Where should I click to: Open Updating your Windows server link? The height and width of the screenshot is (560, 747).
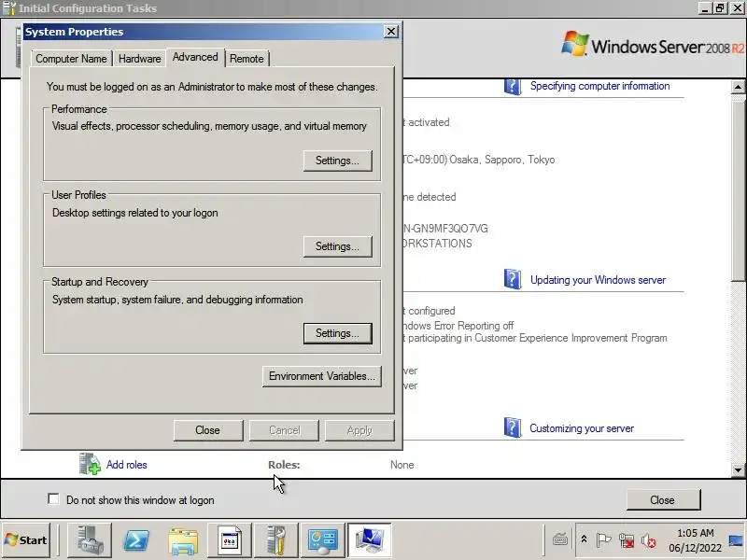tap(598, 280)
